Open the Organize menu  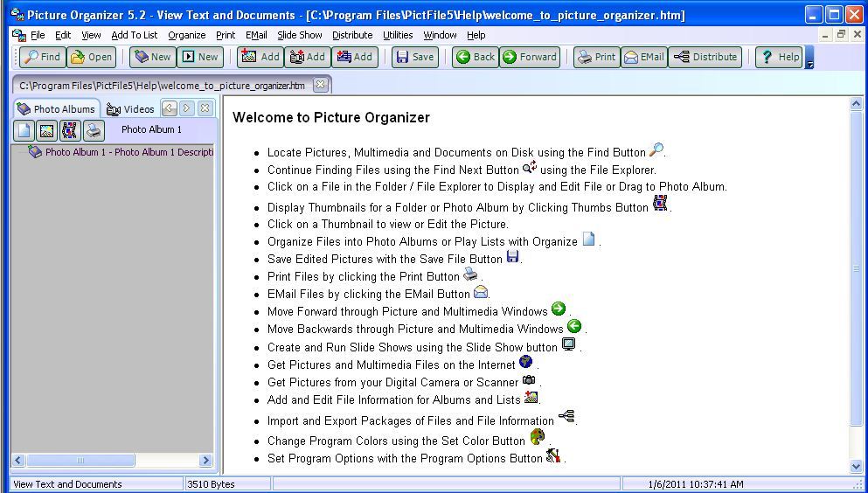(x=187, y=35)
